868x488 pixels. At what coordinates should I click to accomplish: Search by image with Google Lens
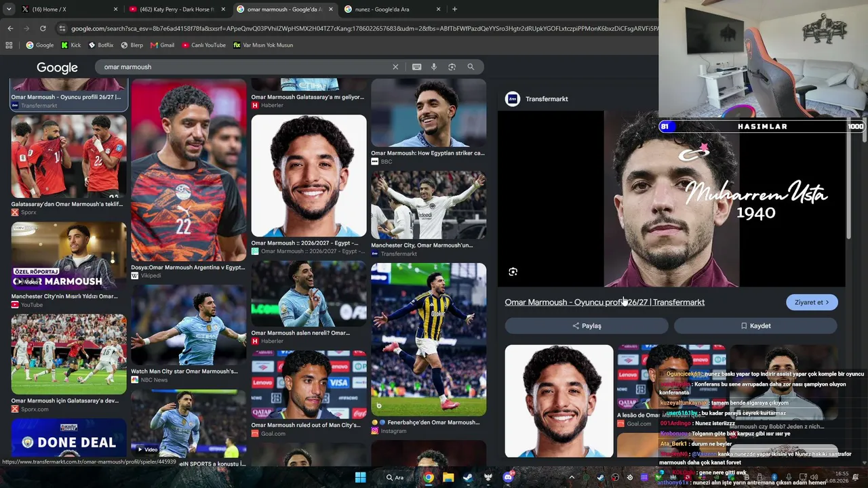(452, 67)
